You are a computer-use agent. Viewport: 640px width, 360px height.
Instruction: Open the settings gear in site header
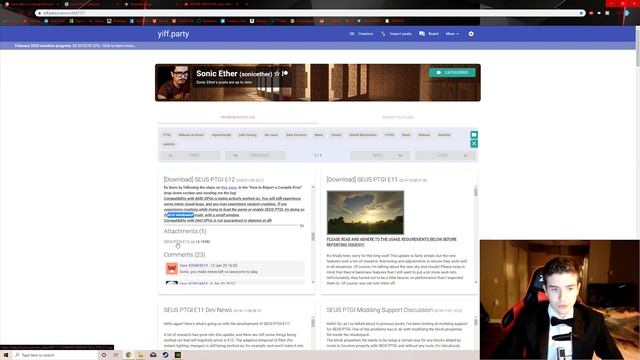[x=471, y=34]
